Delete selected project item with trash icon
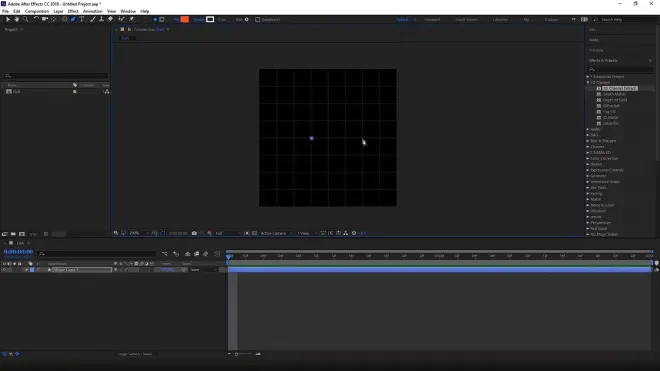660x371 pixels. 46,234
